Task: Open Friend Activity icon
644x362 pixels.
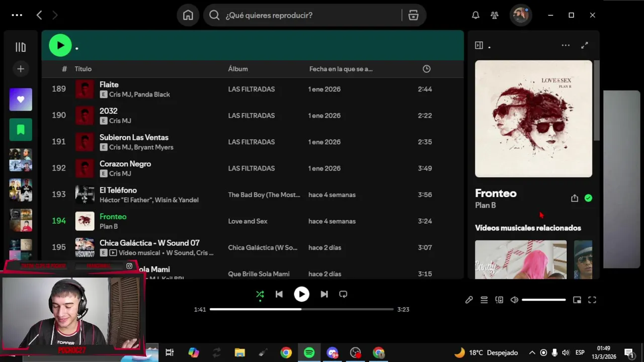Action: [x=495, y=15]
